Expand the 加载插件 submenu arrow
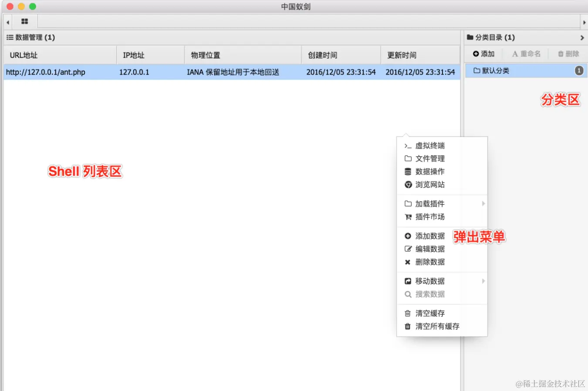The image size is (588, 391). (x=483, y=204)
